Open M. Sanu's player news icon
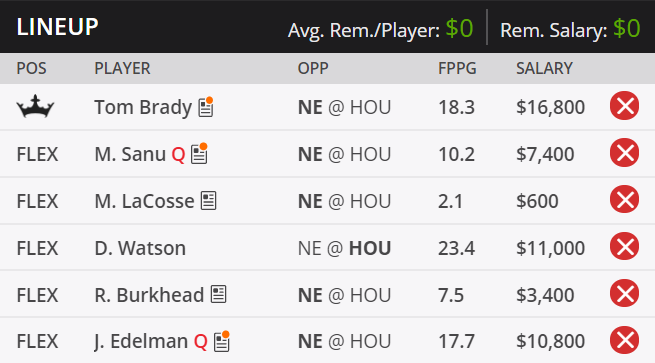655x363 pixels. pos(199,154)
